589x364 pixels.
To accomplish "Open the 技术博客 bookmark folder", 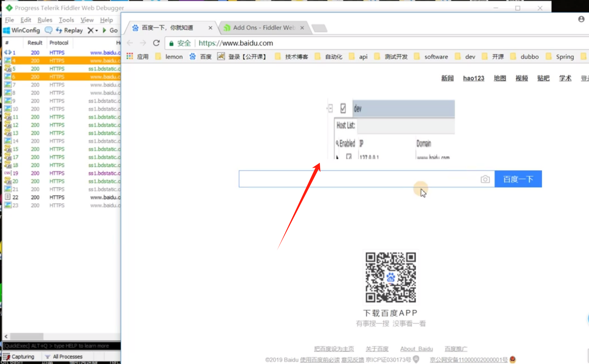I will click(x=291, y=57).
